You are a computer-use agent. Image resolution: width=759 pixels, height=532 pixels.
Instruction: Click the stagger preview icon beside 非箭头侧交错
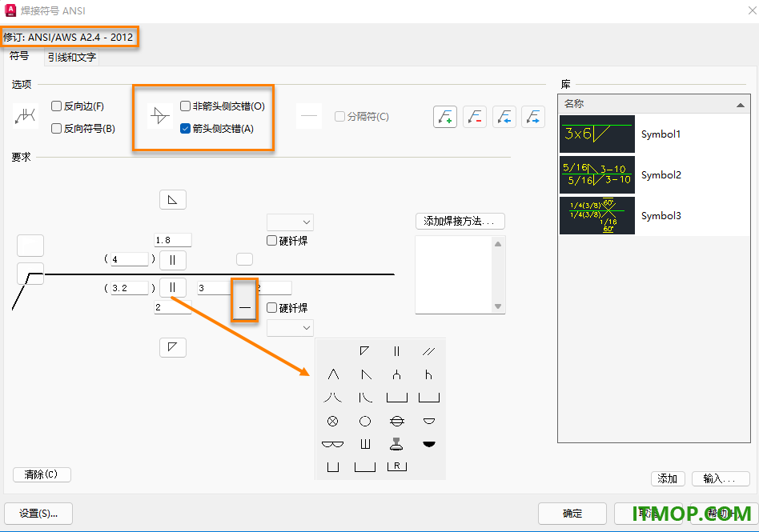(x=160, y=116)
